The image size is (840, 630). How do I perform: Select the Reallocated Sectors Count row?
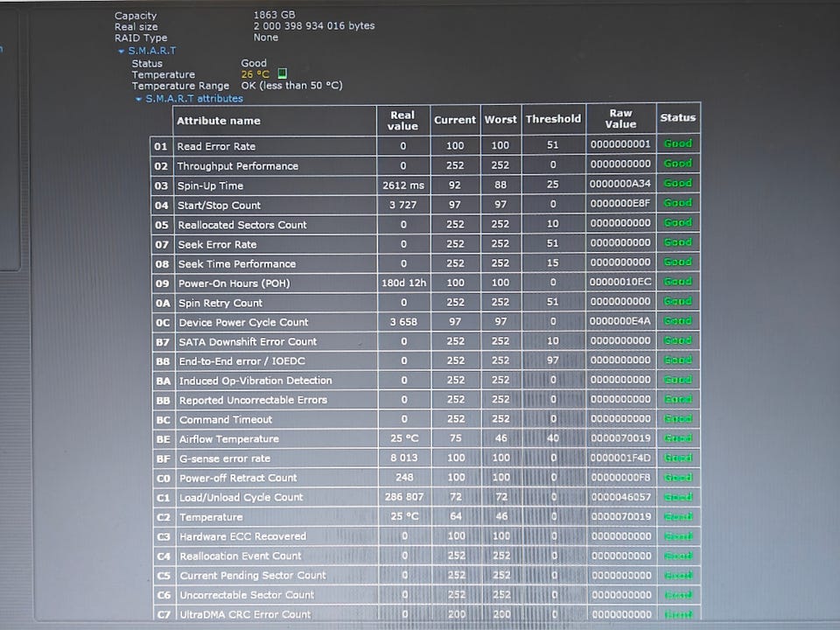click(426, 224)
